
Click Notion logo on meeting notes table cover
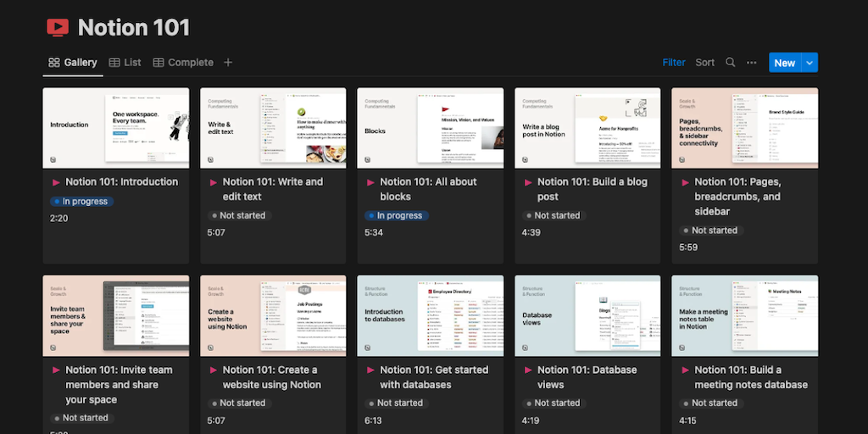tap(682, 348)
